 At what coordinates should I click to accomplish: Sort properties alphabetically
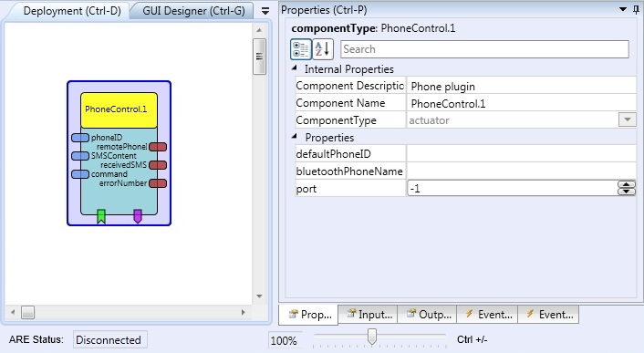323,49
